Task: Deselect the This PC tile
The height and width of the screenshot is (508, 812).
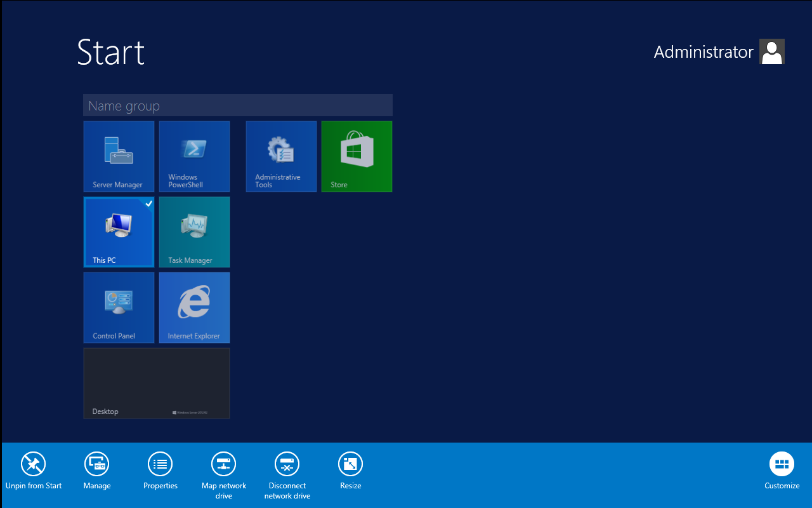Action: 119,232
